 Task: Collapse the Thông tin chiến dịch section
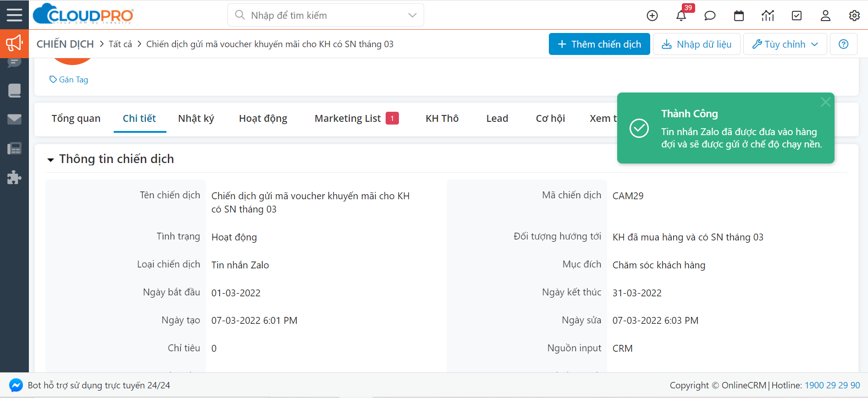click(x=50, y=159)
